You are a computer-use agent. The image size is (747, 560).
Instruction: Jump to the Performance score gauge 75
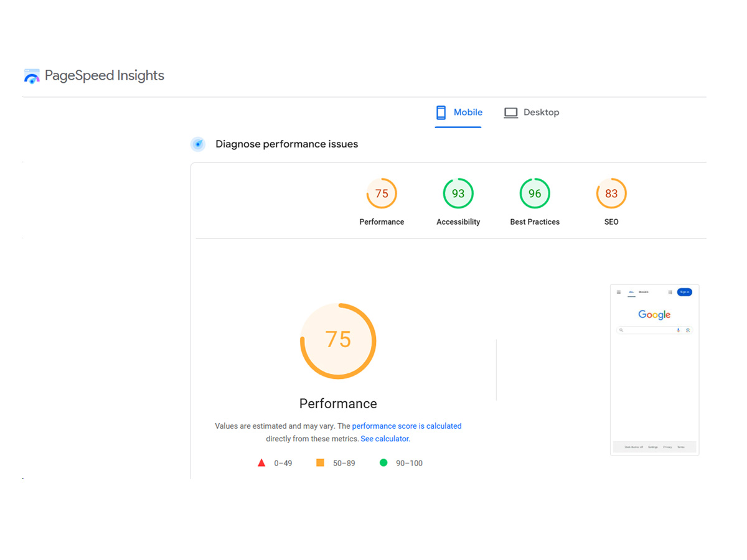pyautogui.click(x=382, y=194)
